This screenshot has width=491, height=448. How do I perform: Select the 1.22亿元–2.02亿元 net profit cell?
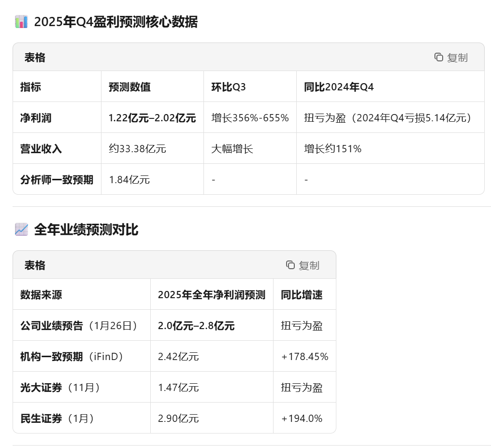pos(152,117)
